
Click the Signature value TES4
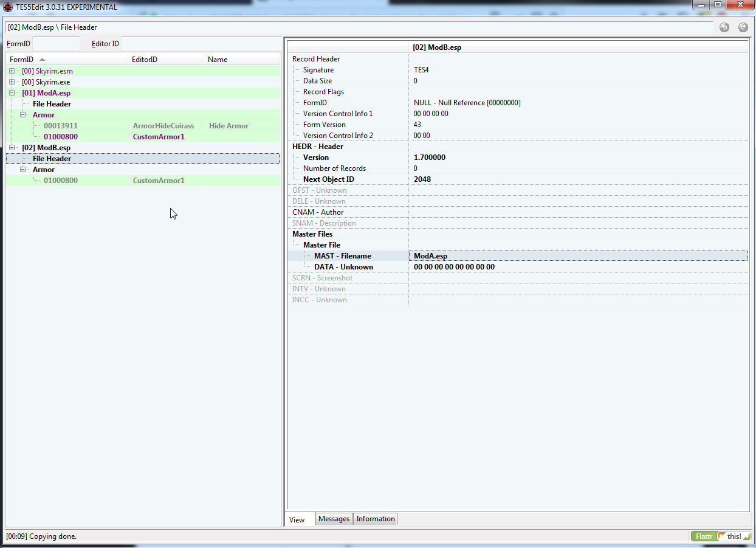click(x=421, y=70)
